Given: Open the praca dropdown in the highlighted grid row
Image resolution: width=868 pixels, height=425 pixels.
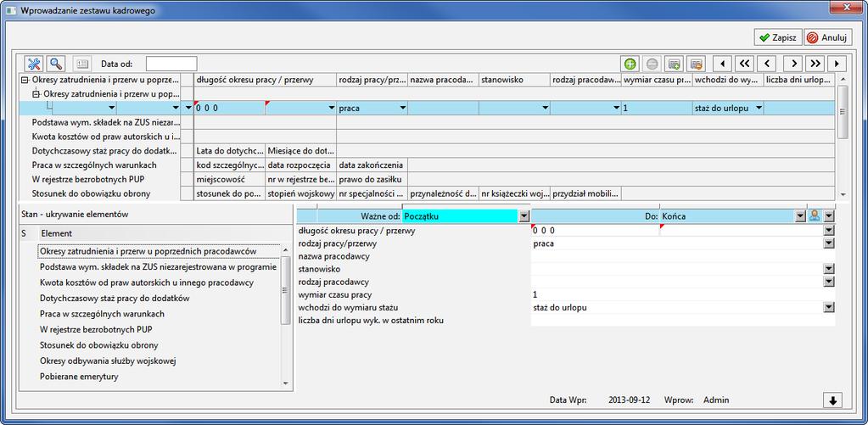Looking at the screenshot, I should pyautogui.click(x=402, y=108).
